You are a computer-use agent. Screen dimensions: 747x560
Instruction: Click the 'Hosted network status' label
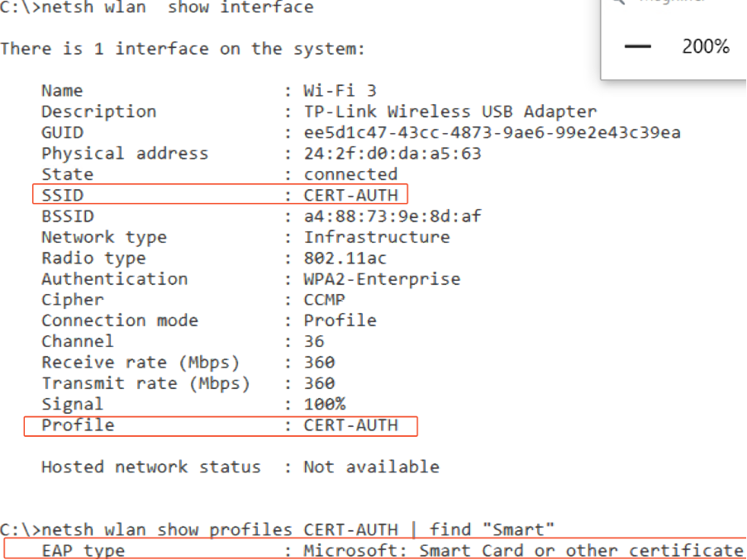(x=151, y=467)
